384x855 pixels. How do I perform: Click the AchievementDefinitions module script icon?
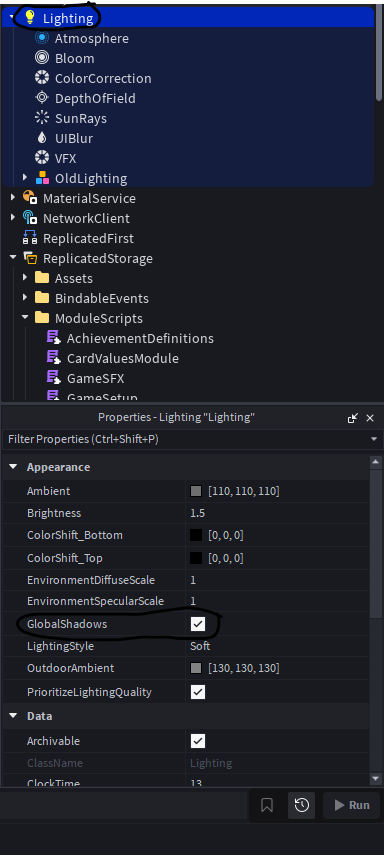tap(53, 339)
